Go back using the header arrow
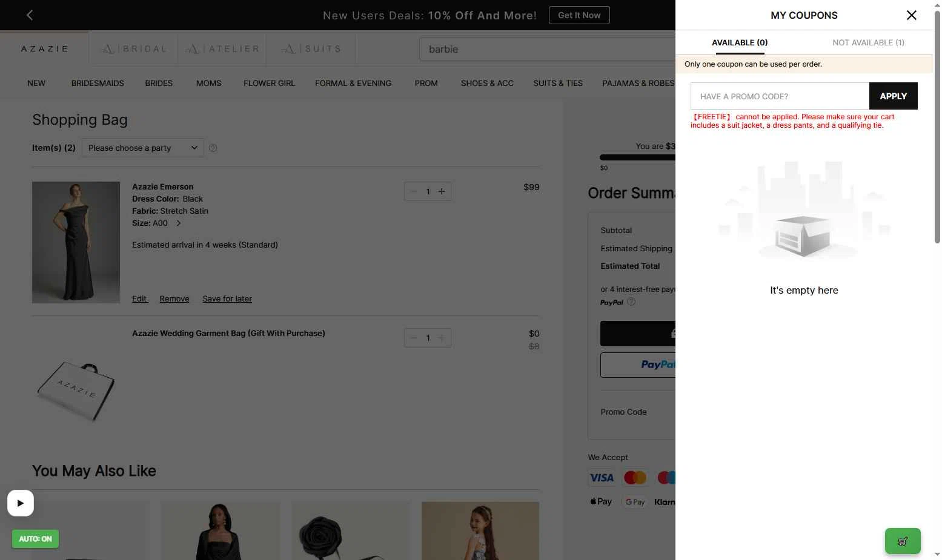 (x=30, y=15)
